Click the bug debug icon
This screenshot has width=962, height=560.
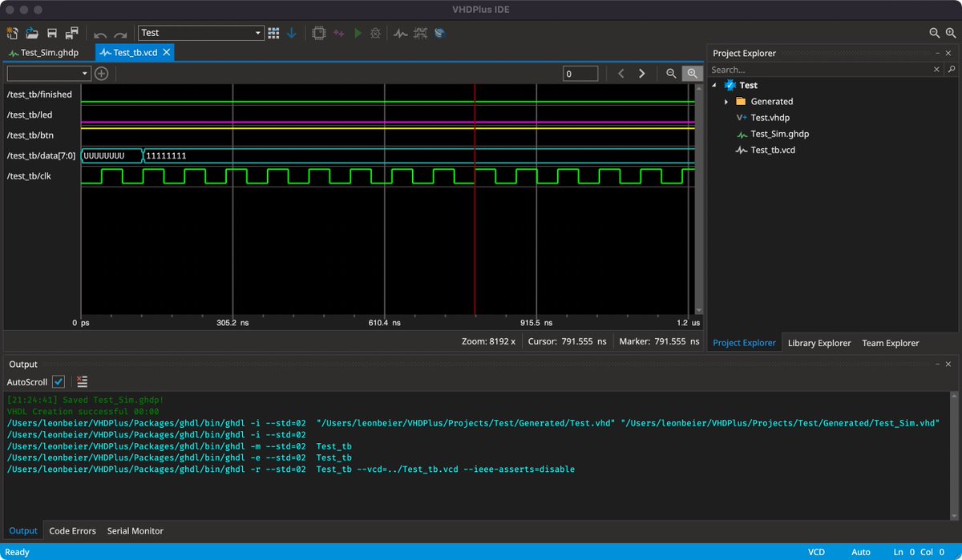(x=377, y=33)
